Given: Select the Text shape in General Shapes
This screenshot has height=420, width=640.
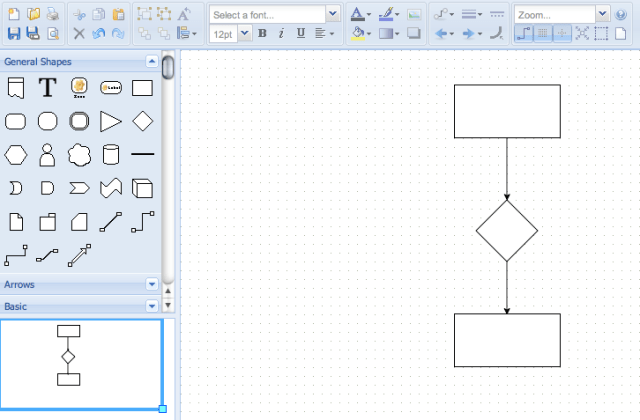Looking at the screenshot, I should [47, 88].
